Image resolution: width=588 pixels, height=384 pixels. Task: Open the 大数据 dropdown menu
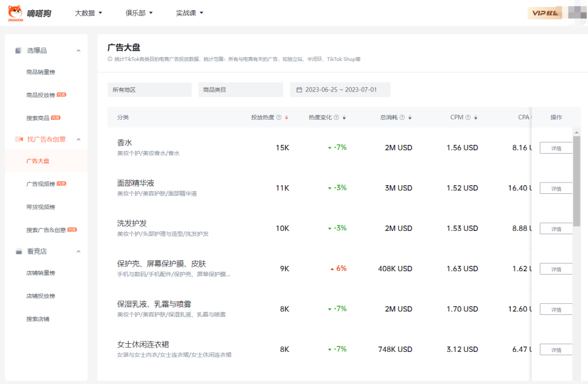88,13
